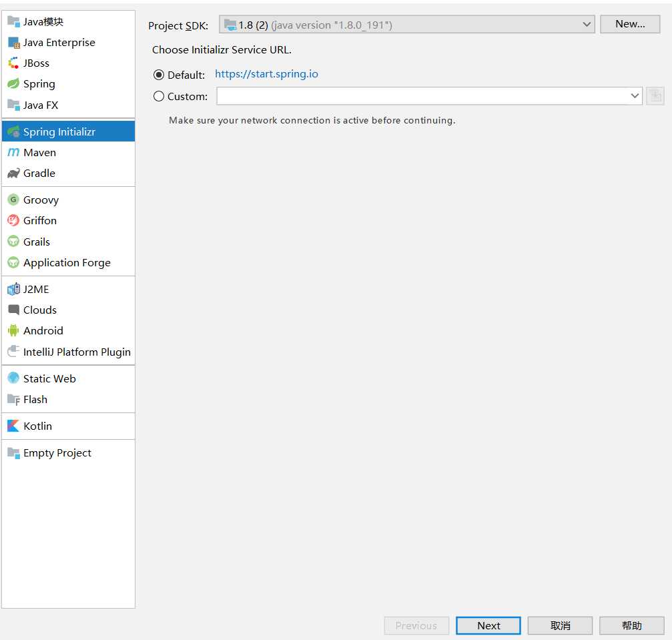Click the SDK folder icon in dropdown
This screenshot has height=640, width=672.
pos(230,25)
